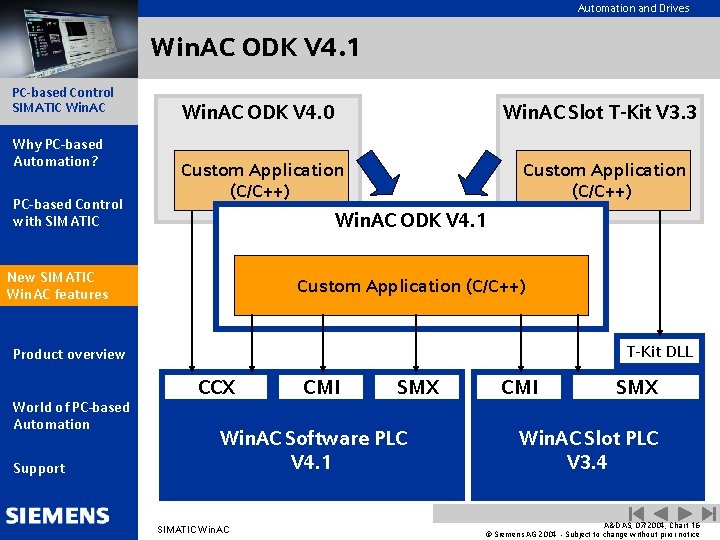Open Product overview section
Viewport: 720px width, 540px height.
click(69, 354)
